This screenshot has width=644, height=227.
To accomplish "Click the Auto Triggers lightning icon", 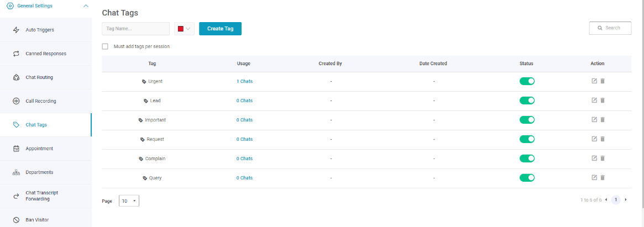I will [17, 30].
